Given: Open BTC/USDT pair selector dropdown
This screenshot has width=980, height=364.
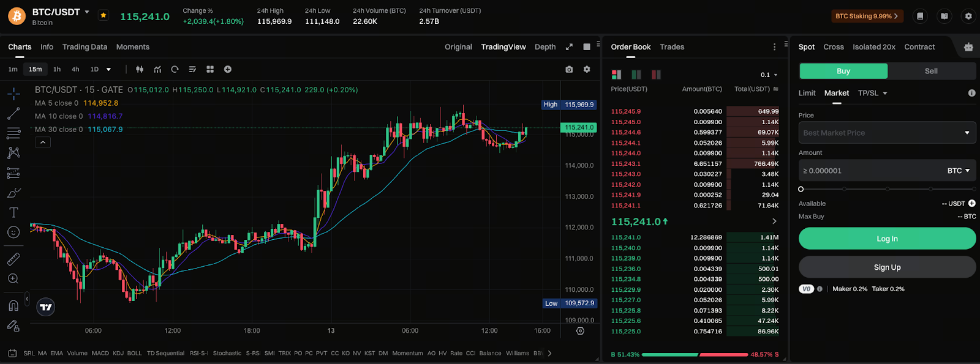Looking at the screenshot, I should coord(87,12).
